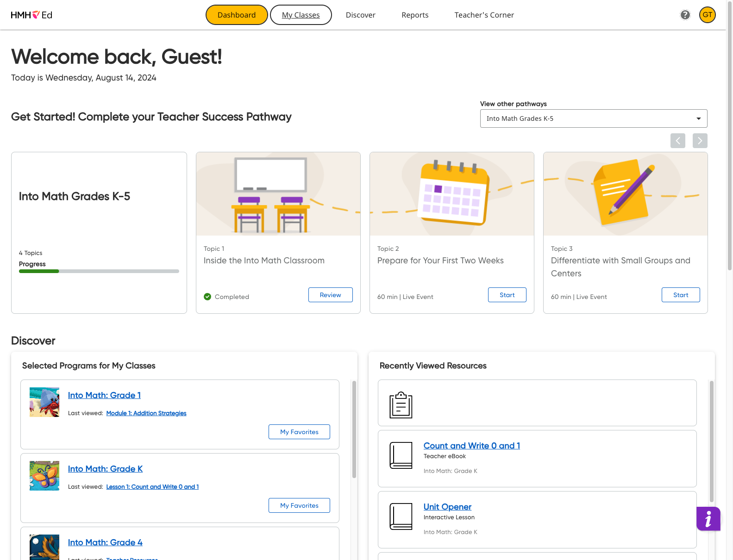Open My Favorites for Into Math Grade 1
The width and height of the screenshot is (733, 560).
[299, 432]
